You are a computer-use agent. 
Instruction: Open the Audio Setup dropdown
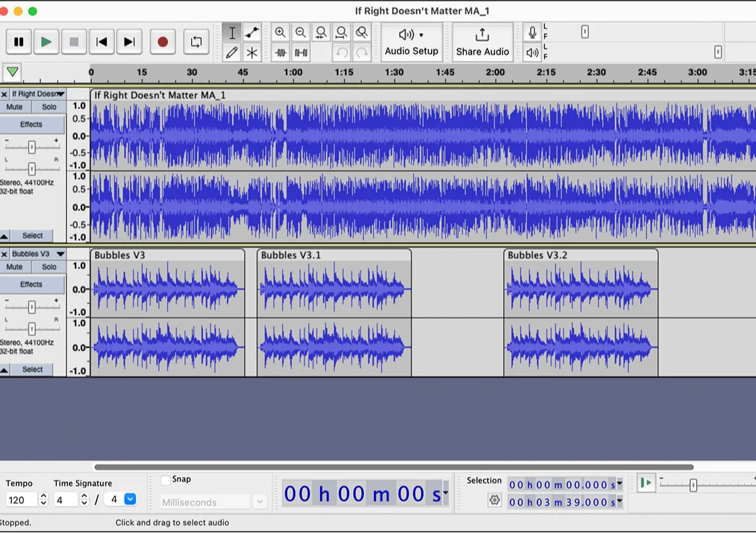click(x=411, y=42)
